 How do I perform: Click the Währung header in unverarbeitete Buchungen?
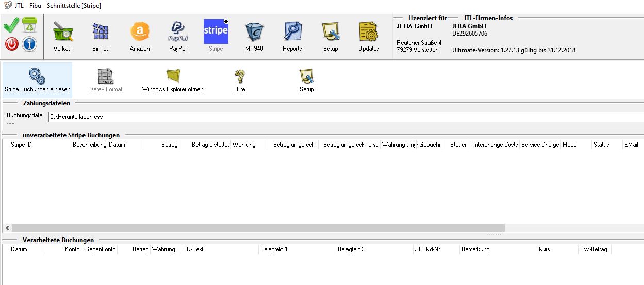tap(249, 145)
